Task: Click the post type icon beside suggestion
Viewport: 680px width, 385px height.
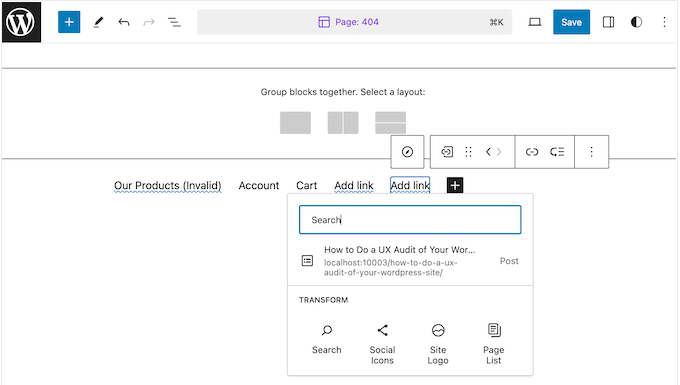Action: point(307,261)
